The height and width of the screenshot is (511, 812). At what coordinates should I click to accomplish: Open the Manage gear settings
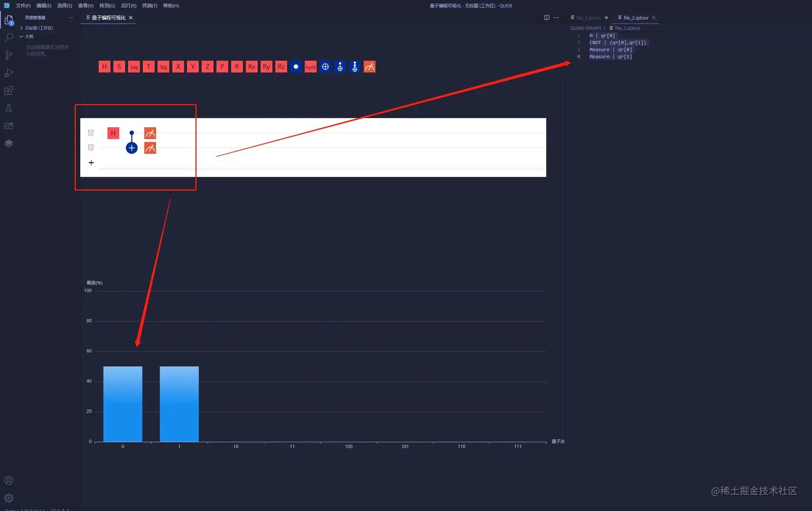tap(9, 498)
